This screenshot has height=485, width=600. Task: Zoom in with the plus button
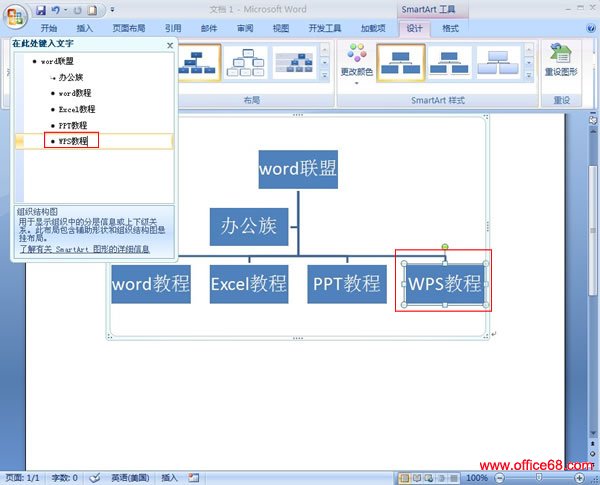[x=579, y=478]
